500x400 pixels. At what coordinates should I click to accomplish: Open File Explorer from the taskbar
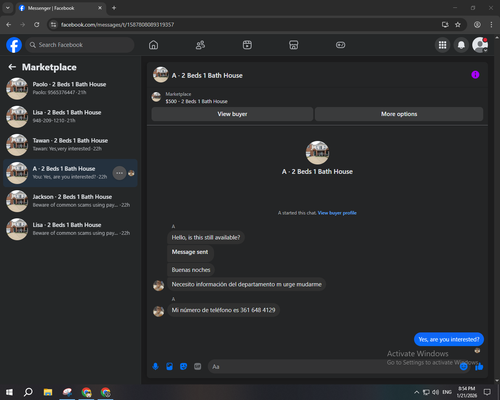click(x=48, y=392)
